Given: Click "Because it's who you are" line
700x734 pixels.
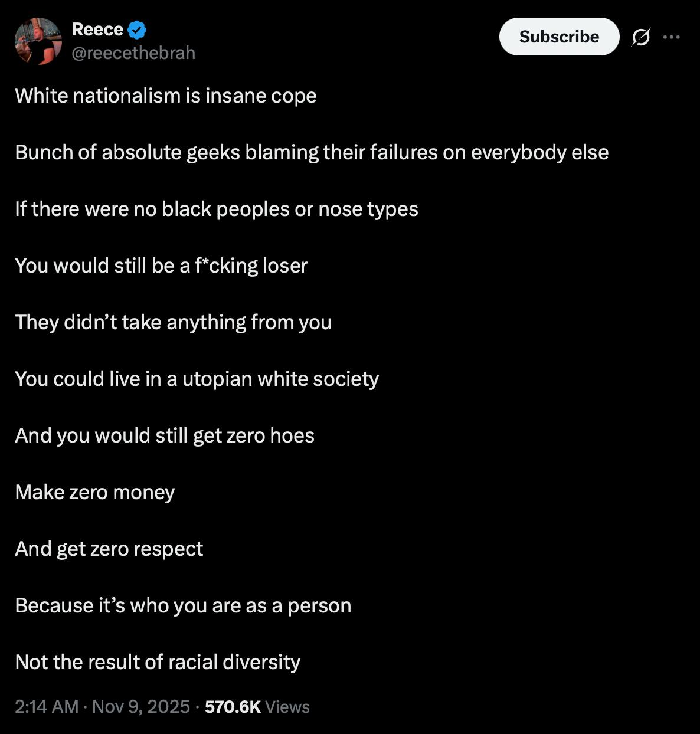Looking at the screenshot, I should pos(183,605).
